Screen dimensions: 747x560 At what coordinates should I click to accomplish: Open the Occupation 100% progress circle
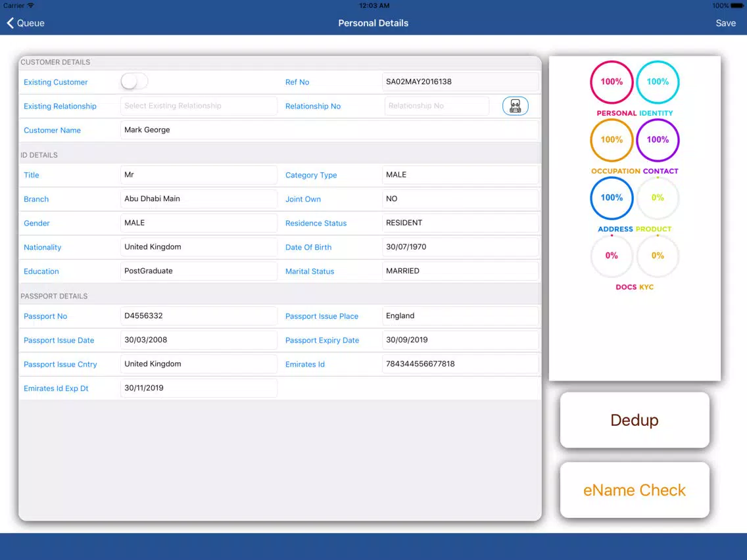(x=612, y=140)
